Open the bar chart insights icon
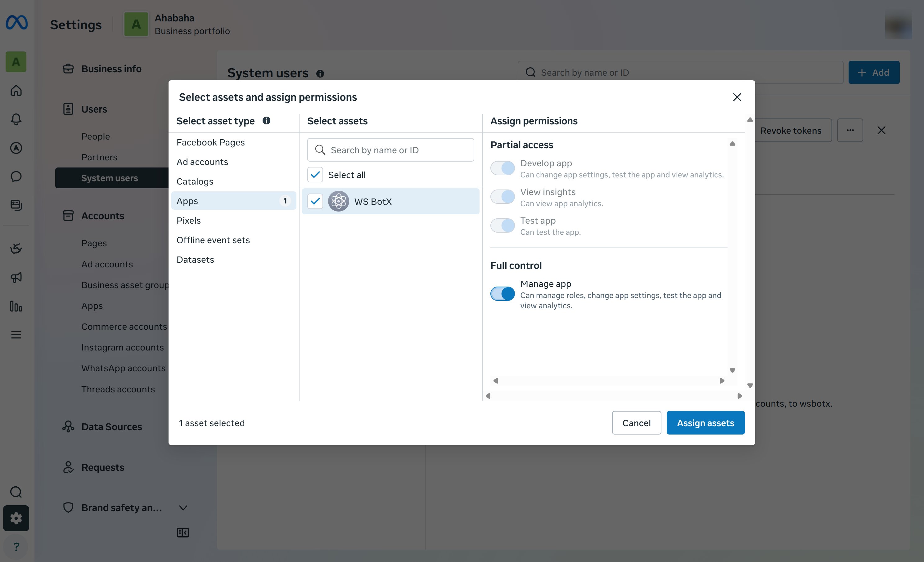The width and height of the screenshot is (924, 562). 16,306
